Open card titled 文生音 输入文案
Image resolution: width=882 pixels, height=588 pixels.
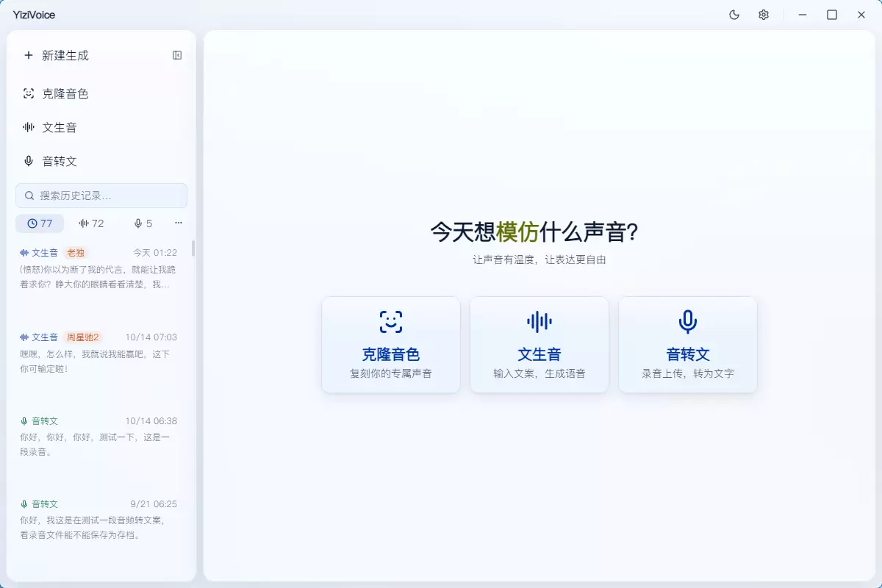click(539, 345)
